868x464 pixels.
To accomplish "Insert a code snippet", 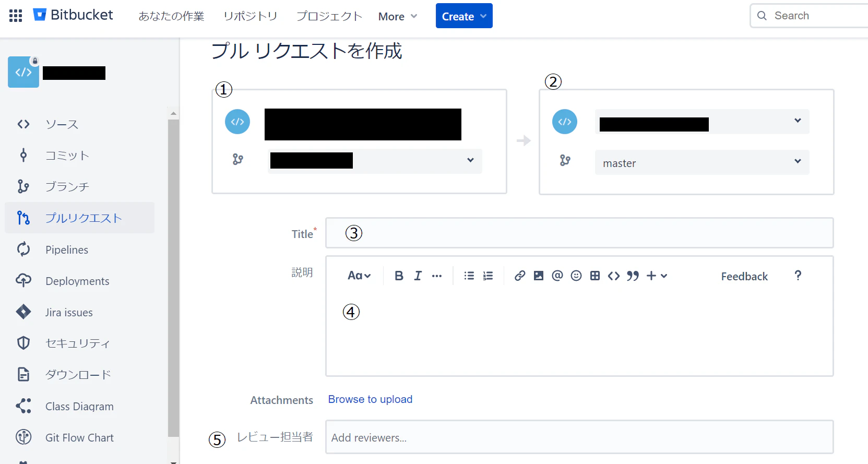I will click(x=614, y=276).
